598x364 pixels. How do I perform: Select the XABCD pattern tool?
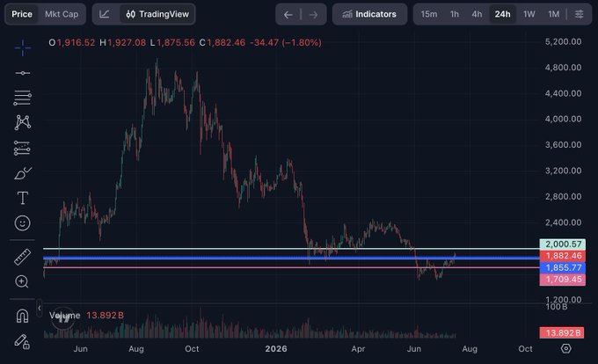point(23,122)
